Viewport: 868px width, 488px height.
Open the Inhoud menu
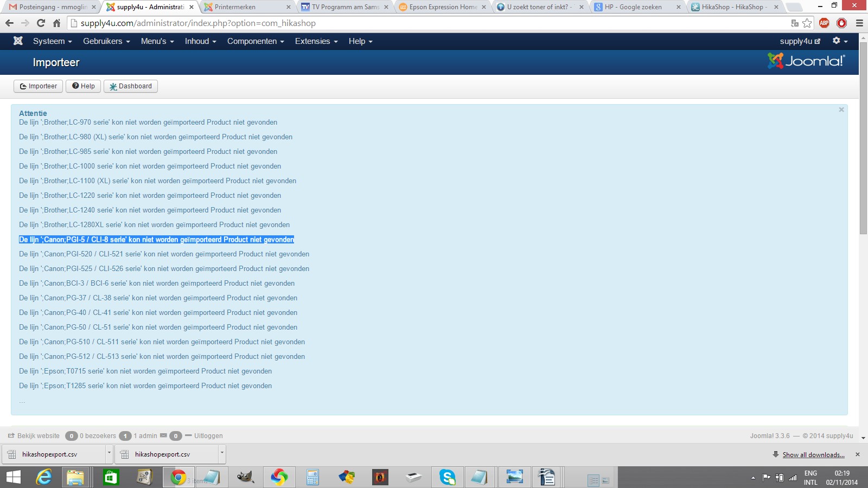[x=200, y=41]
